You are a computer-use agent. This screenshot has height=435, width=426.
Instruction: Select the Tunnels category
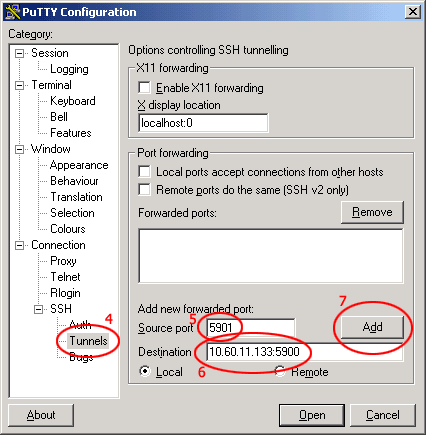tap(88, 341)
